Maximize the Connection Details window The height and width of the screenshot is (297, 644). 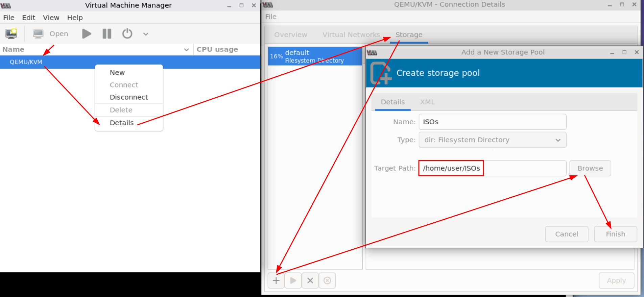pos(622,5)
